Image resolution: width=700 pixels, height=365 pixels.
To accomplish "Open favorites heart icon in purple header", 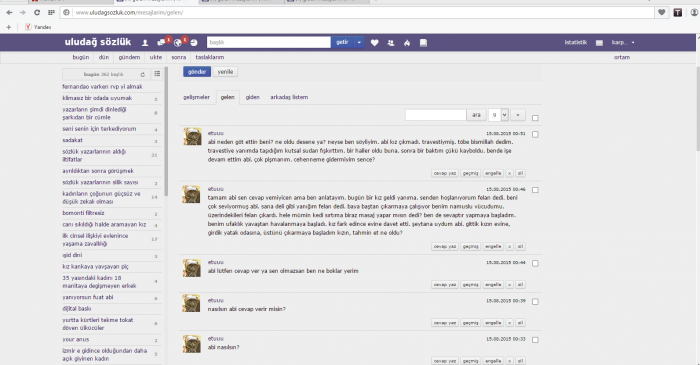I will coord(375,43).
